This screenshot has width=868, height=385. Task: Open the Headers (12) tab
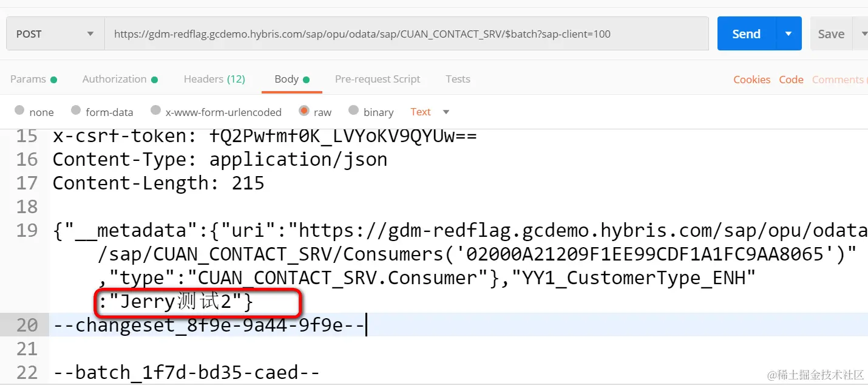(x=214, y=79)
